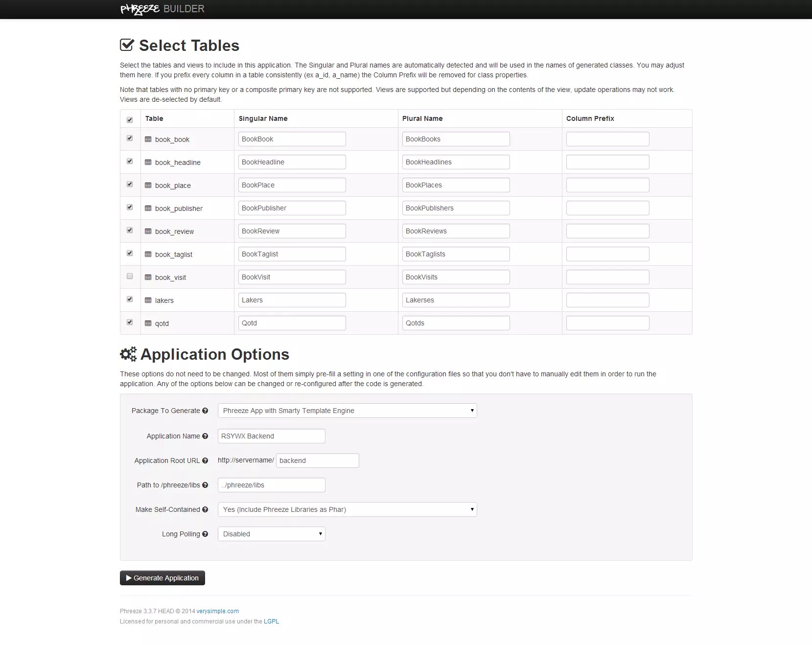812x645 pixels.
Task: Click the lakers table name text
Action: point(164,300)
